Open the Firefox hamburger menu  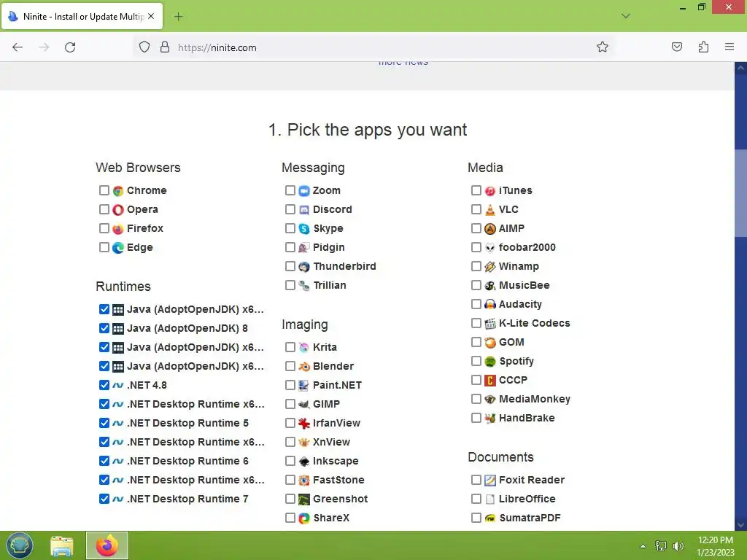(x=729, y=47)
